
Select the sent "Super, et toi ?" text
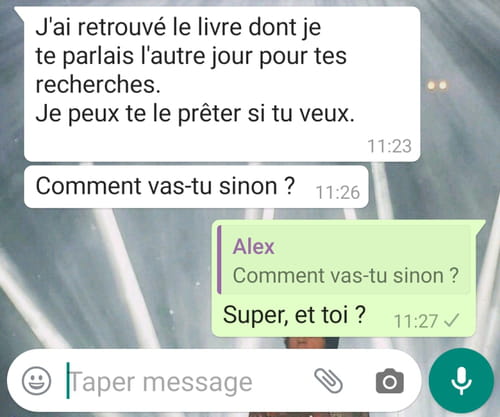(294, 315)
